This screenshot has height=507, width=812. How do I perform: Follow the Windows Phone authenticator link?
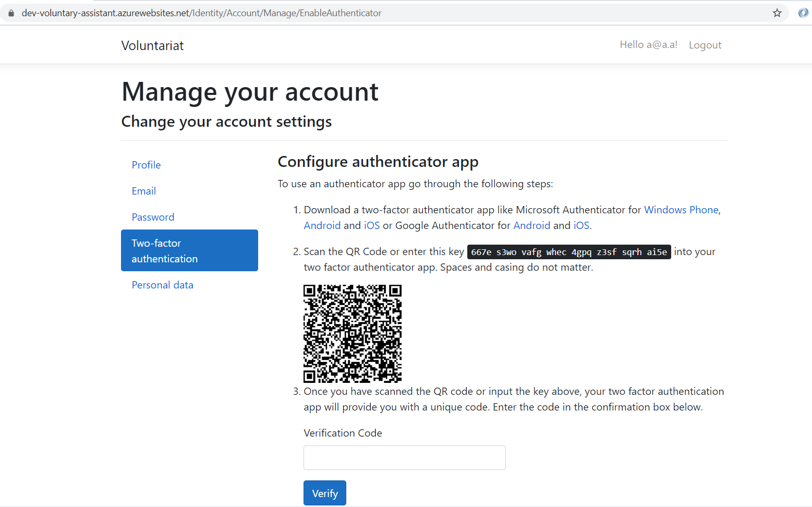coord(681,210)
